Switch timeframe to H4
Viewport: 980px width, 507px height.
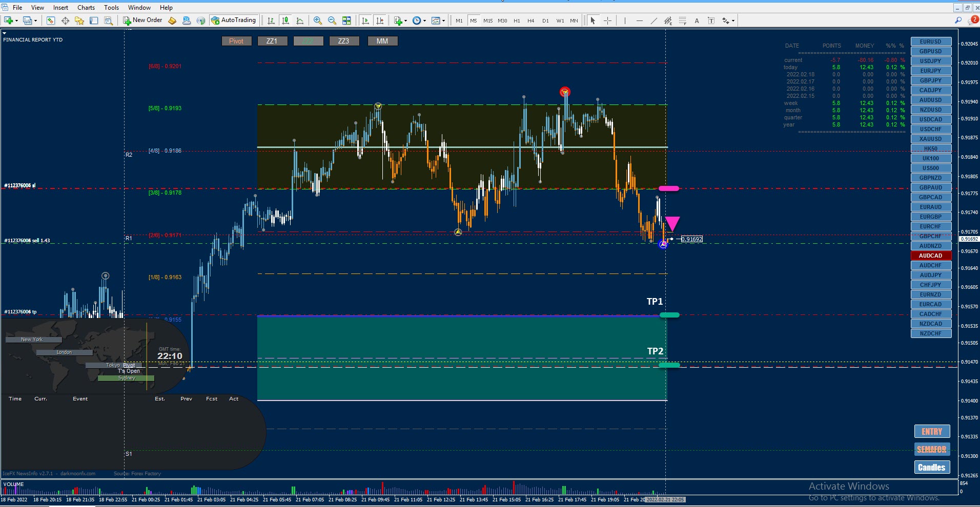[x=531, y=20]
